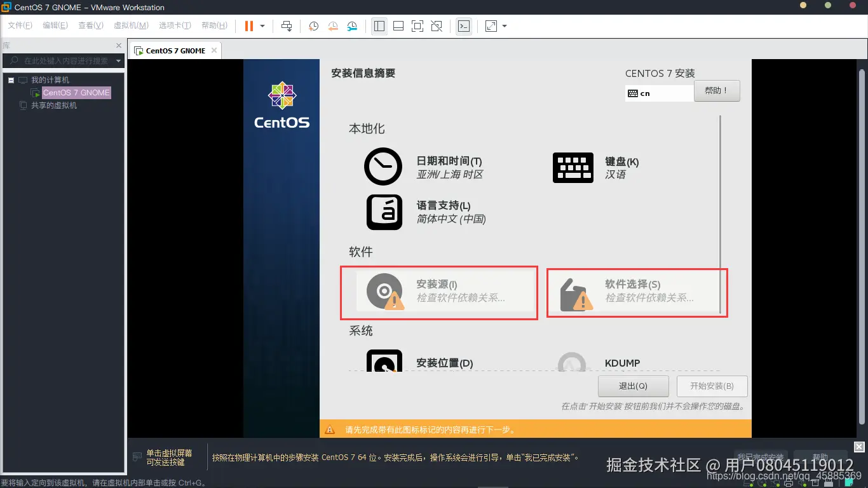Screen dimensions: 868x488
Task: Click the stretch guest display icon
Action: (491, 26)
